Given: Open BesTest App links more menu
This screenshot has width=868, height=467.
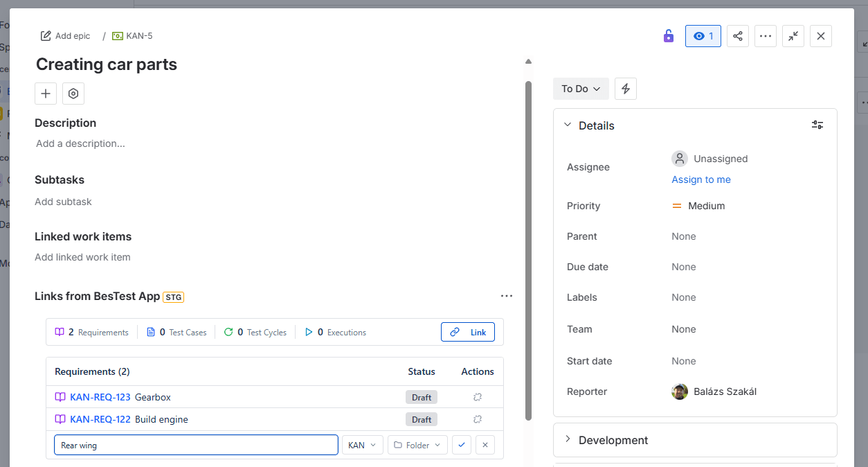Looking at the screenshot, I should click(x=507, y=296).
